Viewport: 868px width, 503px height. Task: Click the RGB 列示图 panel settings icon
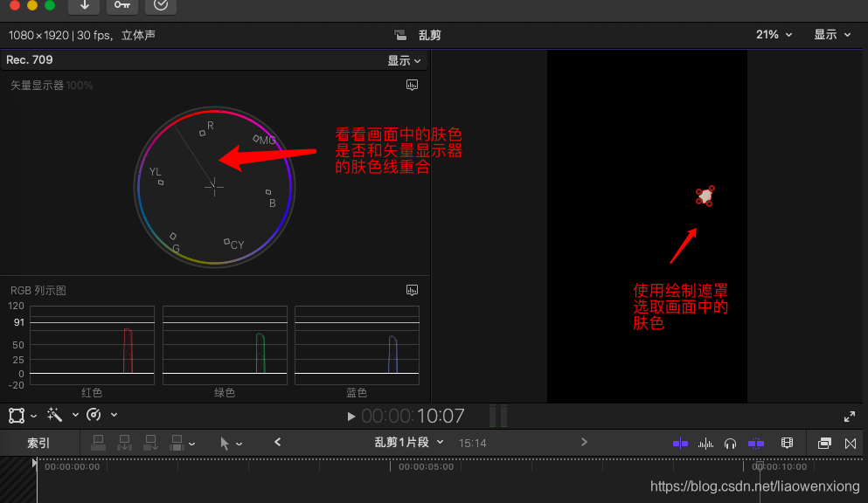412,290
